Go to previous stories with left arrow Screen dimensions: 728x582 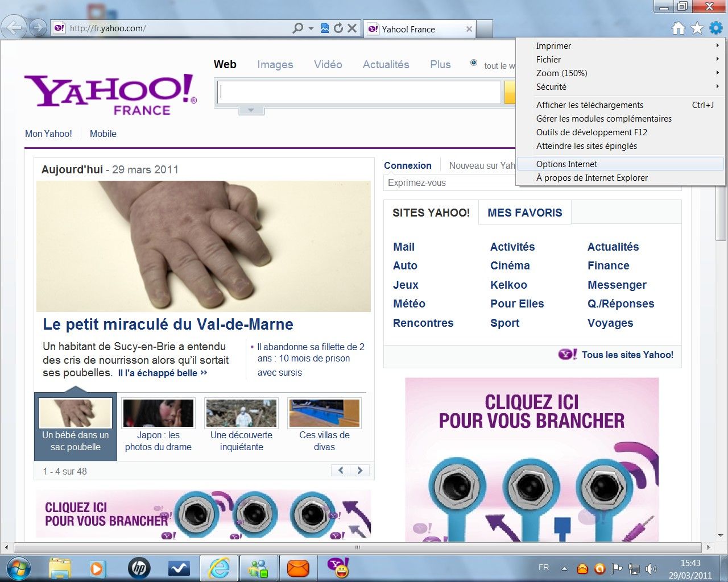click(x=341, y=470)
